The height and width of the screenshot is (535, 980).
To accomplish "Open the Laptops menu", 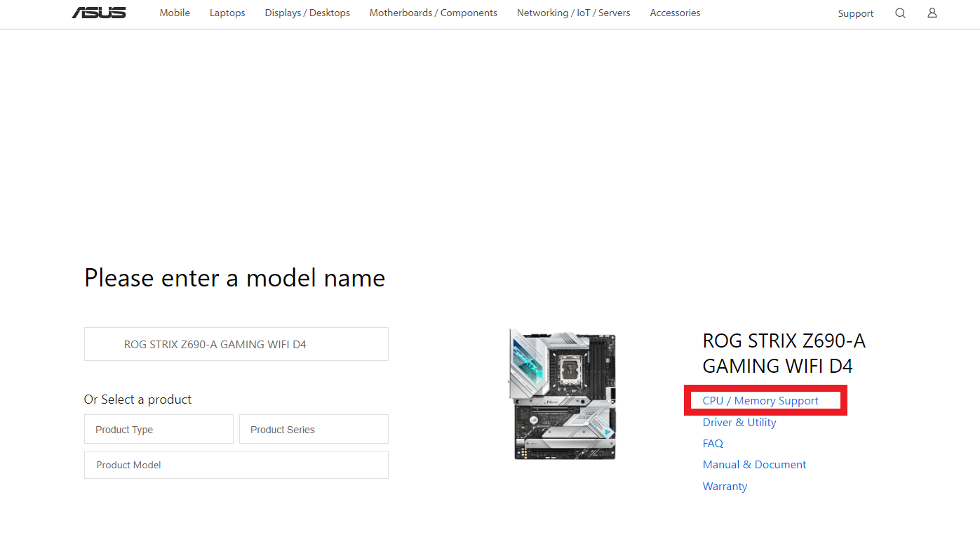I will pos(227,13).
